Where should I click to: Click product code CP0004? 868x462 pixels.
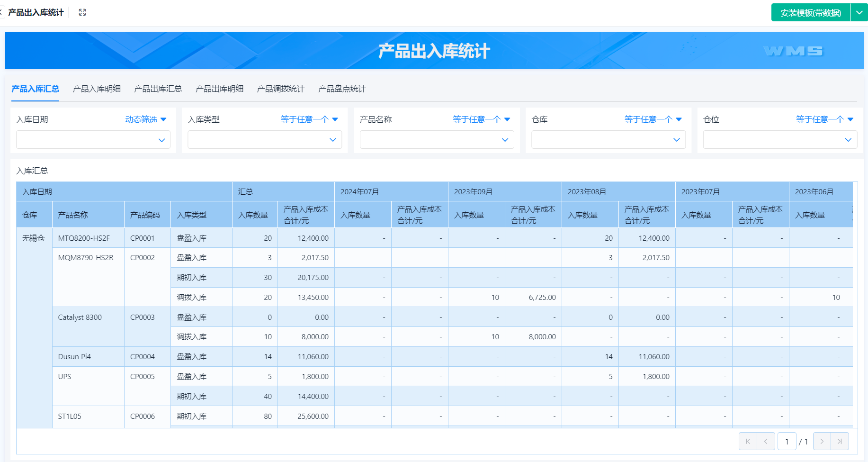147,356
